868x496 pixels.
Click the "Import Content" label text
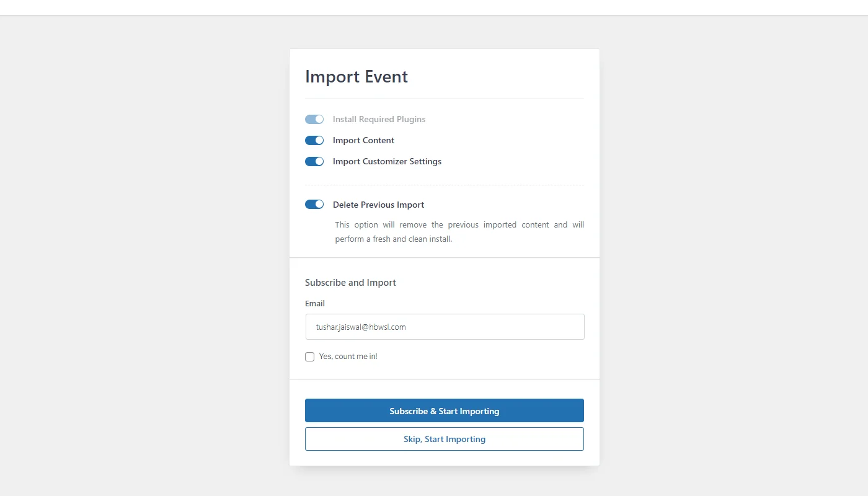tap(363, 140)
